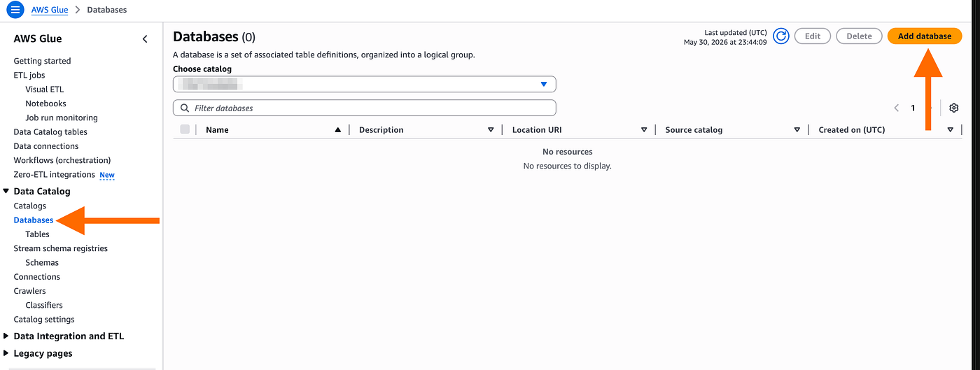
Task: Collapse the AWS Glue side panel
Action: point(145,39)
